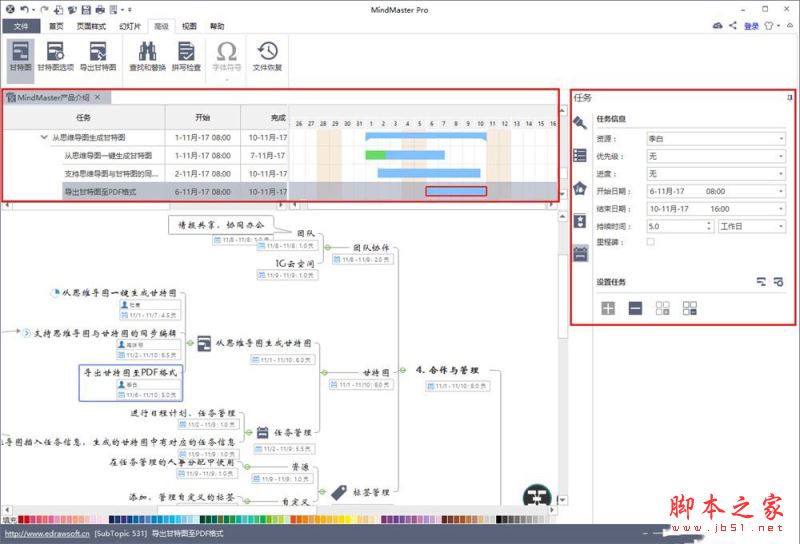Viewport: 800px width, 544px height.
Task: Click the save floppy disk icon
Action: click(x=86, y=9)
